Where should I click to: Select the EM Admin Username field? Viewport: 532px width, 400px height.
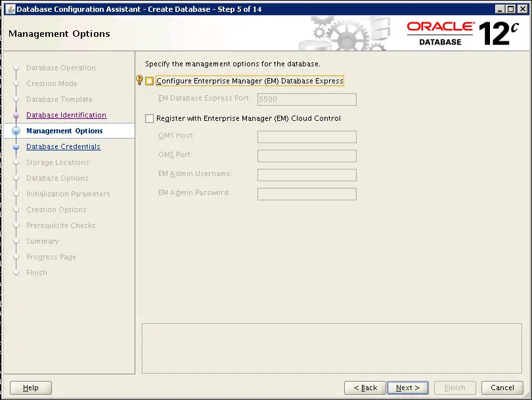pos(307,175)
